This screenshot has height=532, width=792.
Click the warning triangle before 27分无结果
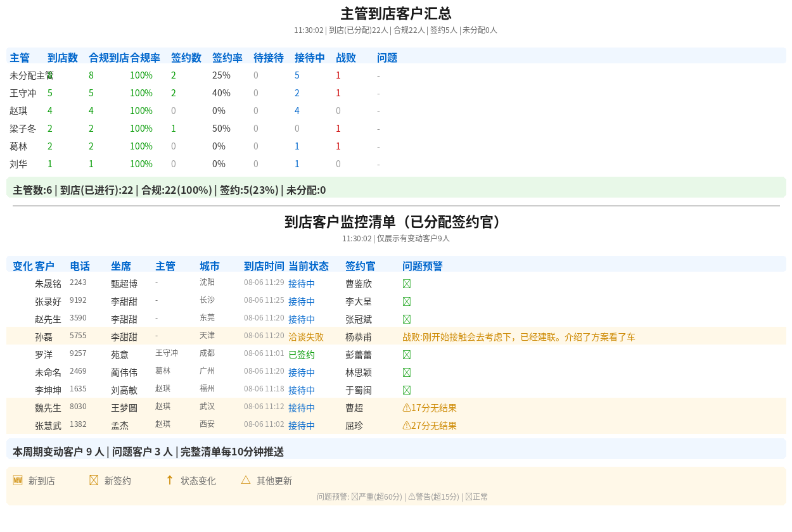pos(407,426)
